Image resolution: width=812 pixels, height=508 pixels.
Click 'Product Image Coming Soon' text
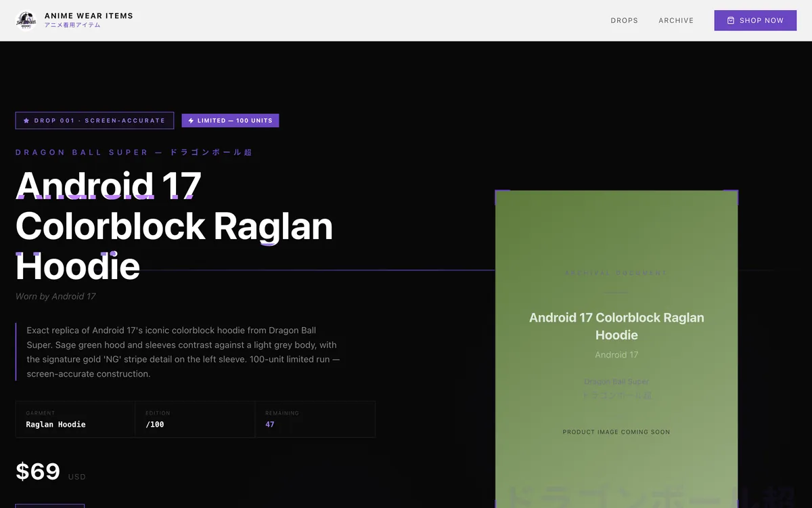click(x=616, y=432)
